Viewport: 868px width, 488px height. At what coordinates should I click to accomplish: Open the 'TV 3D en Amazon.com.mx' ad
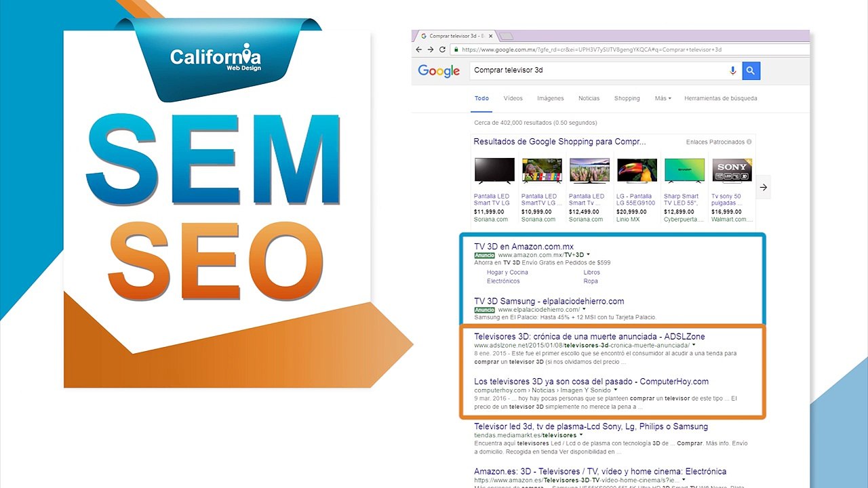[524, 246]
